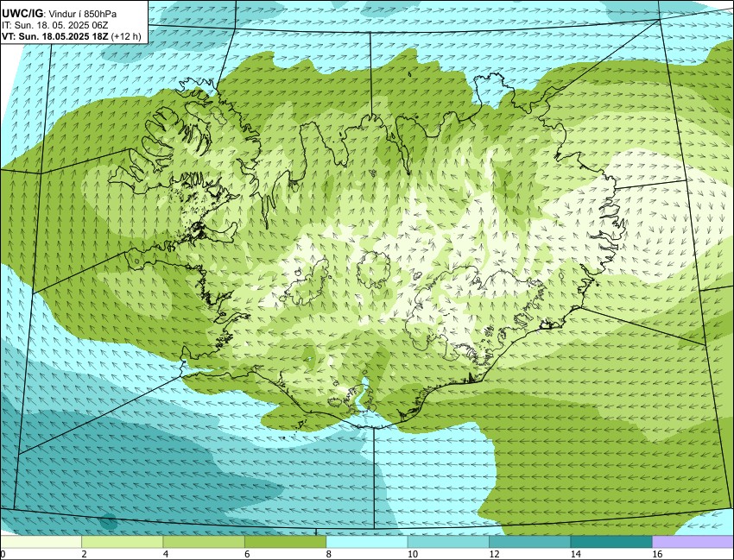Click the 'Vindur í 850hPa' label

(81, 14)
